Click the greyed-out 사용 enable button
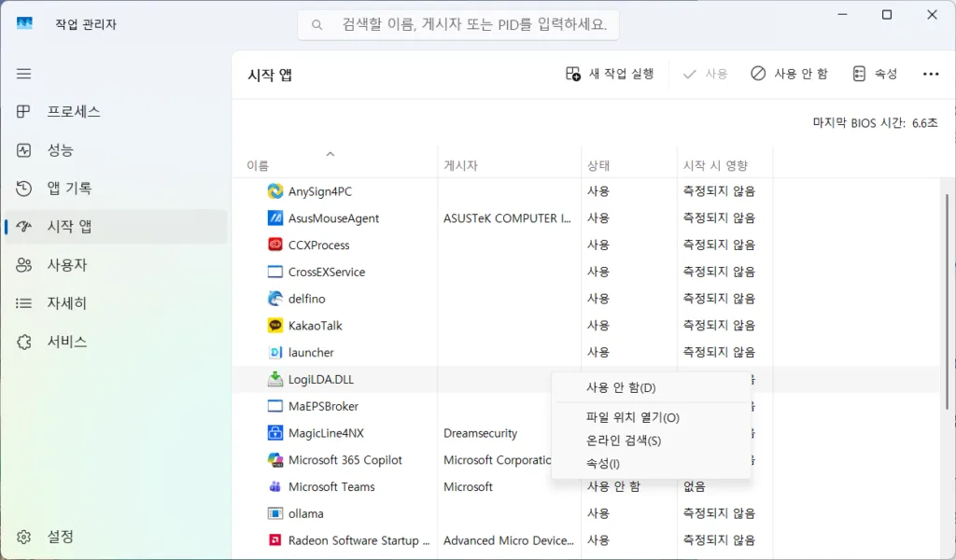 (705, 74)
